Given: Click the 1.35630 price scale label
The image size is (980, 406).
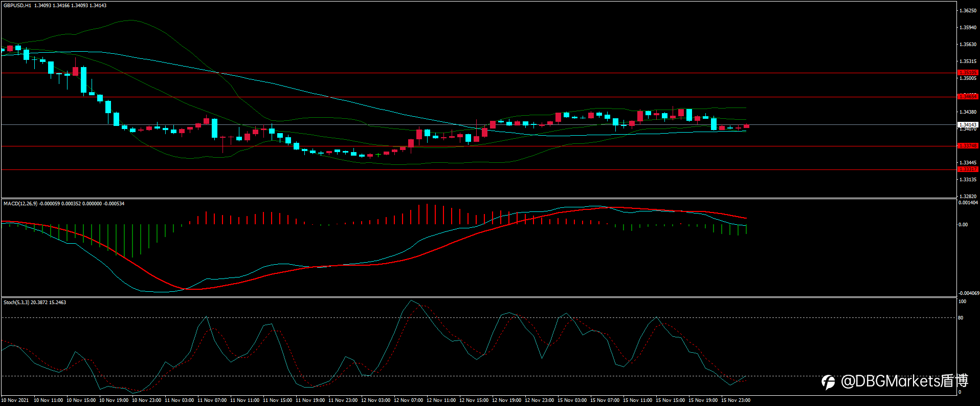Looking at the screenshot, I should pyautogui.click(x=968, y=45).
